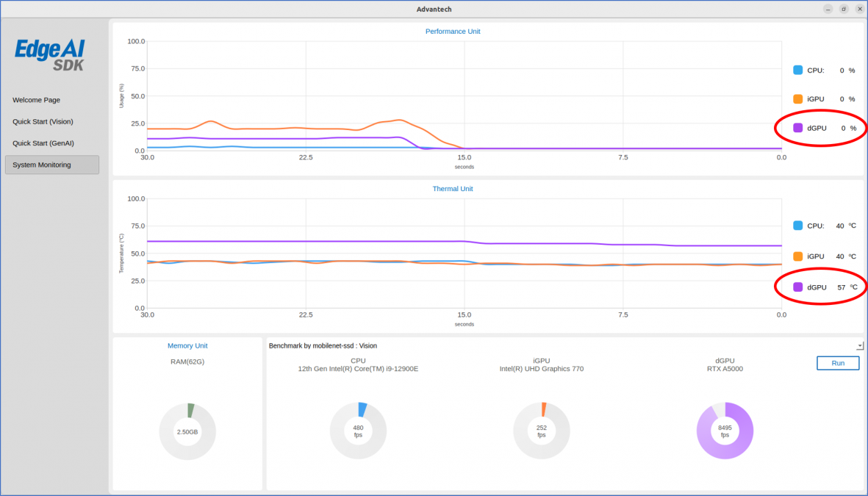Screen dimensions: 868x496
Task: Click the Memory Unit heading
Action: tap(187, 345)
